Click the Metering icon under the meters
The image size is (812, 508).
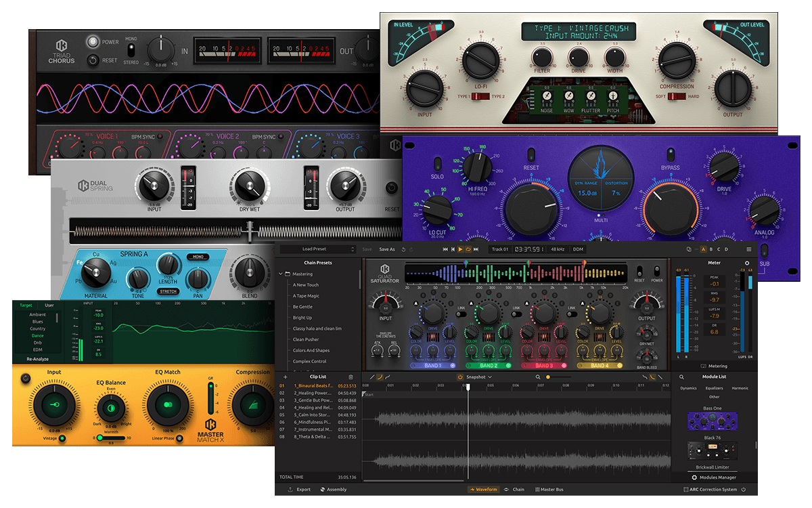point(704,366)
